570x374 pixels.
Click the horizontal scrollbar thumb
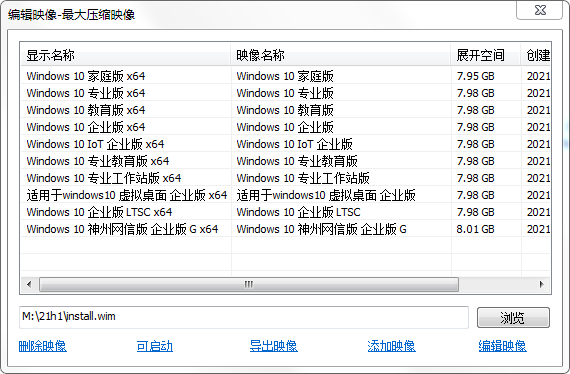pos(249,284)
